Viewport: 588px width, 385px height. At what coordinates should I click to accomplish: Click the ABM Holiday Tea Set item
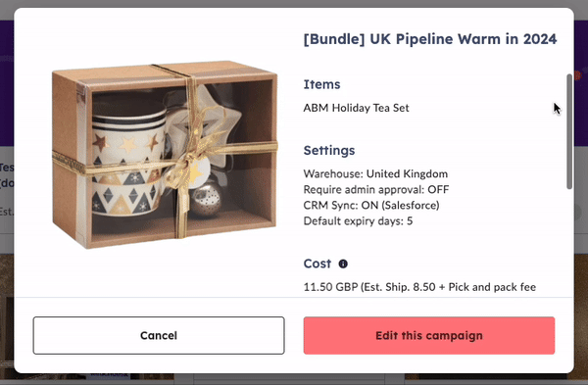coord(356,108)
